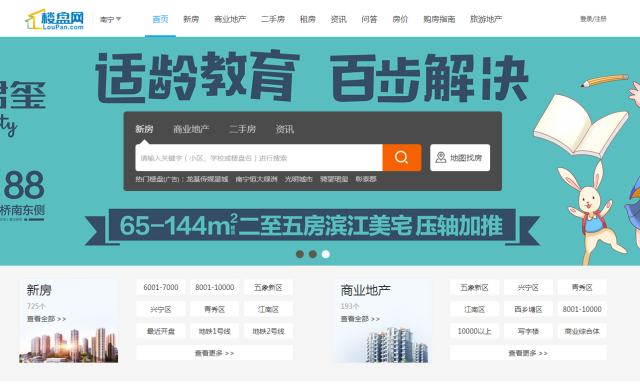Viewport: 640px width, 384px height.
Task: Open the 二手房 navigation menu item
Action: [273, 19]
